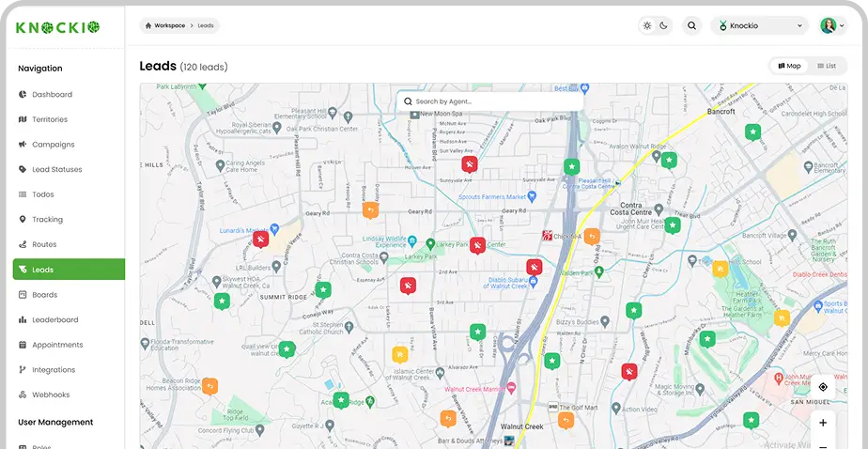The height and width of the screenshot is (449, 868).
Task: Focus the Search by Agent field
Action: 490,101
